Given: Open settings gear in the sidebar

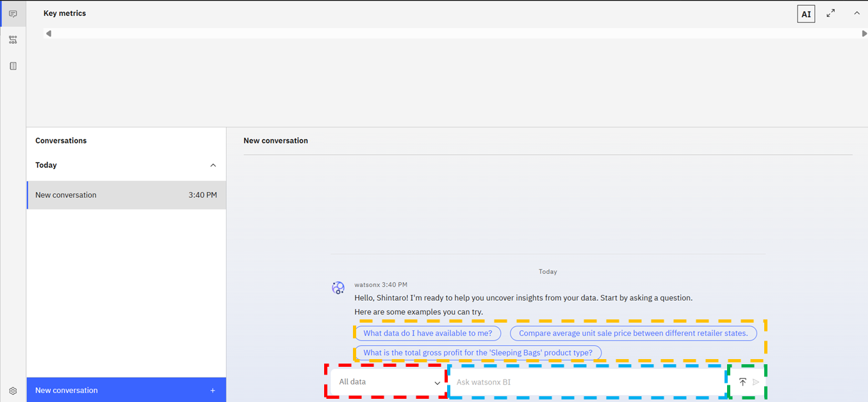Looking at the screenshot, I should click(13, 390).
